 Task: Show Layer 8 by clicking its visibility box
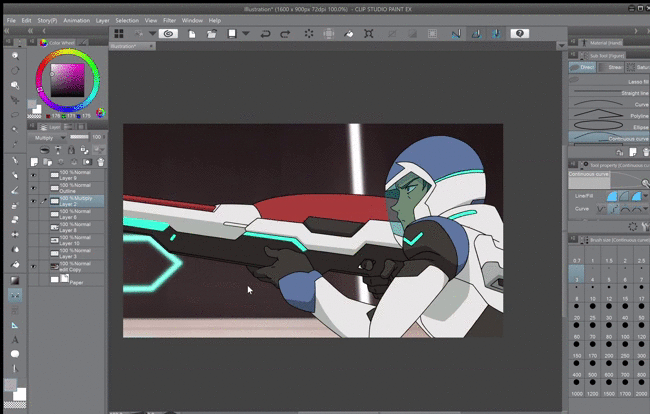(33, 227)
